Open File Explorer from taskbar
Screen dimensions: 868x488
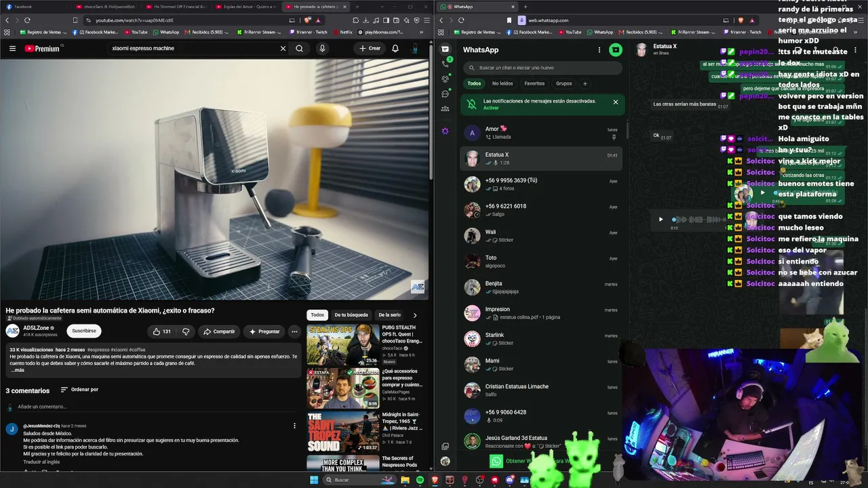coord(405,480)
